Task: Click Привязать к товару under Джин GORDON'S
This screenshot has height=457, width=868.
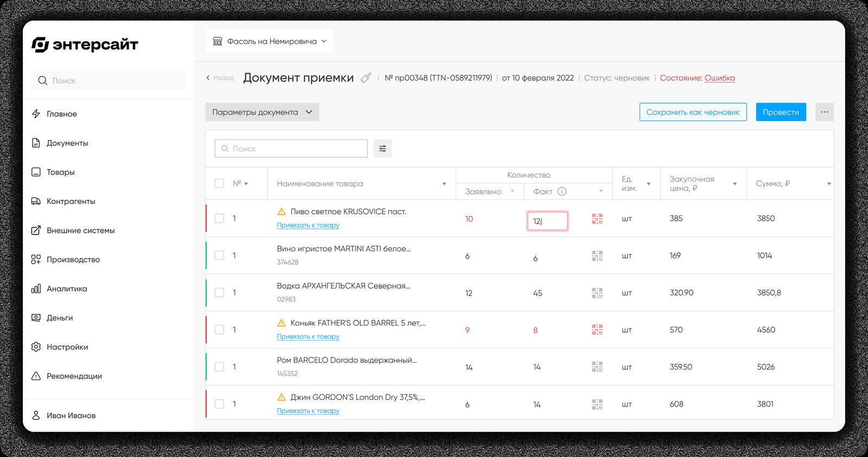Action: 308,411
